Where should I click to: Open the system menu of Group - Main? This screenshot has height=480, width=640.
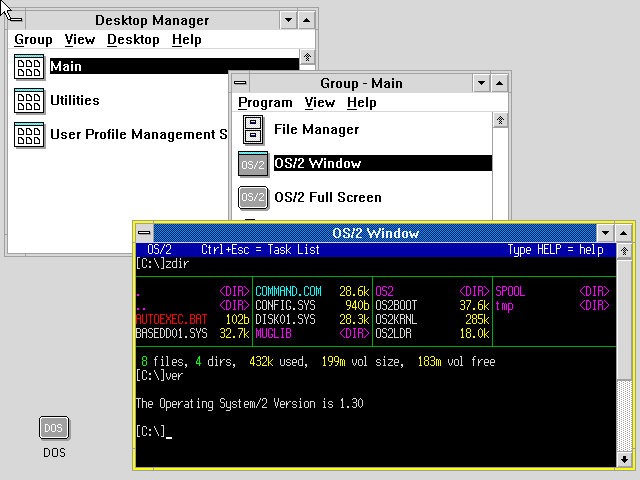pyautogui.click(x=240, y=83)
